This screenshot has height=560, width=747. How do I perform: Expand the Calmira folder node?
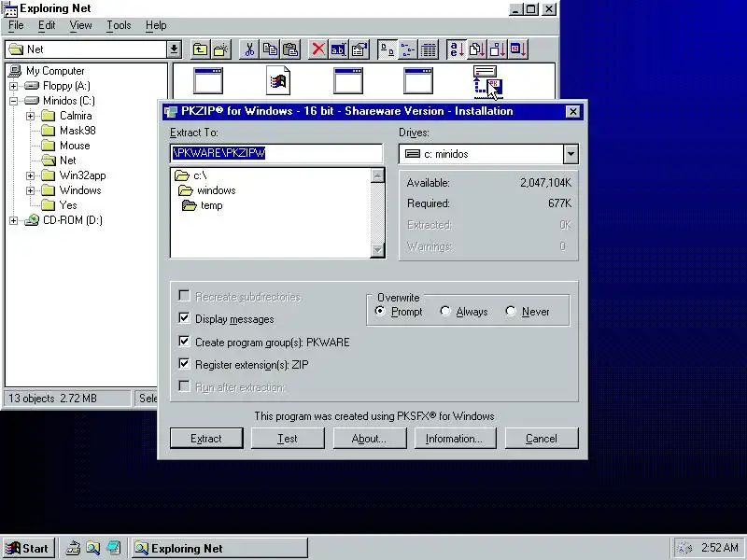30,116
